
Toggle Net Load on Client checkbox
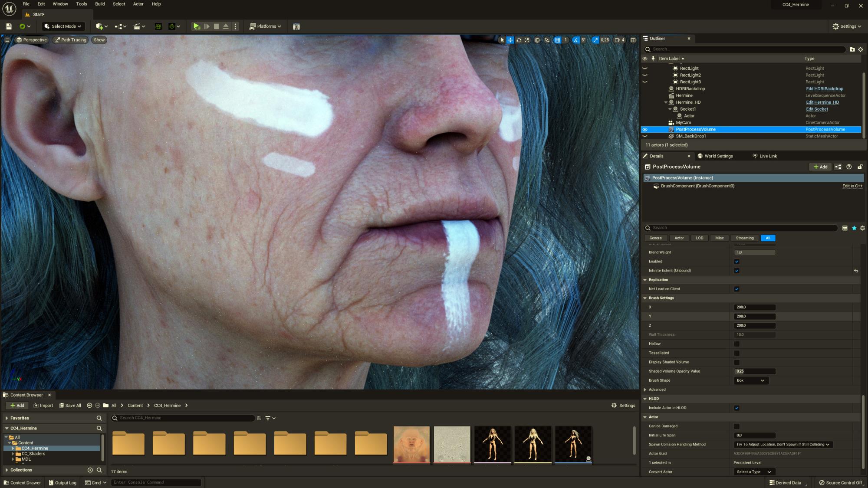click(x=736, y=289)
